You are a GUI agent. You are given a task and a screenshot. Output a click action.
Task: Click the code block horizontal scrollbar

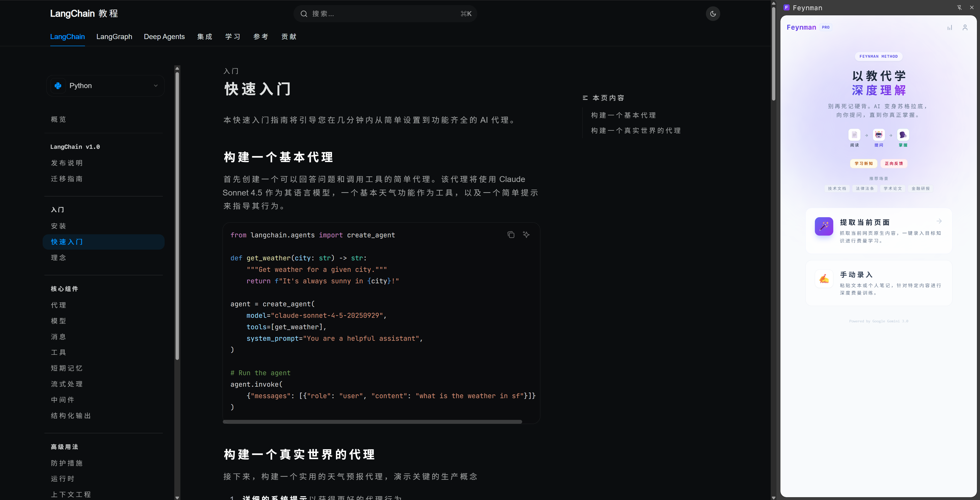click(372, 422)
